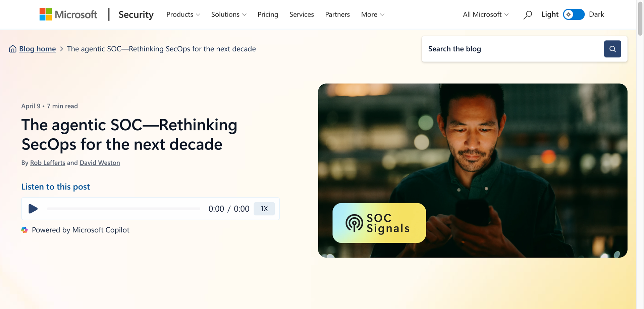Open the header search magnifier icon
The width and height of the screenshot is (644, 309).
(528, 15)
